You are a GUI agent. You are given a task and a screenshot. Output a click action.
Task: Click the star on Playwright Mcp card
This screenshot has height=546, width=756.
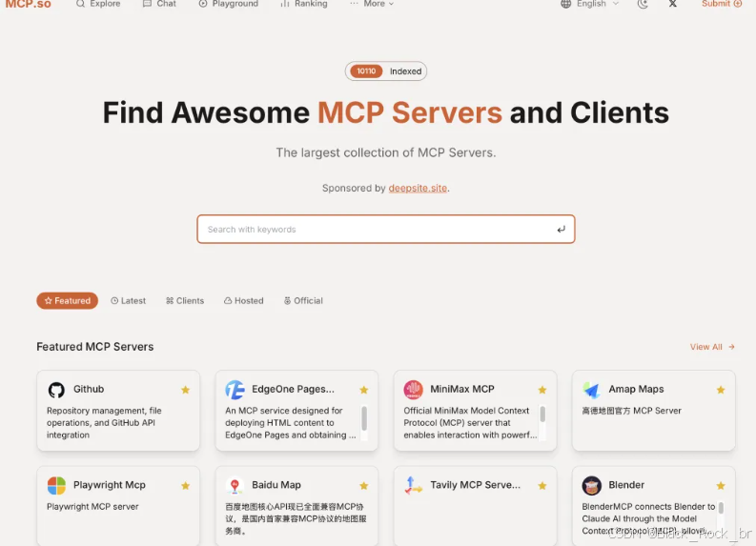point(185,486)
